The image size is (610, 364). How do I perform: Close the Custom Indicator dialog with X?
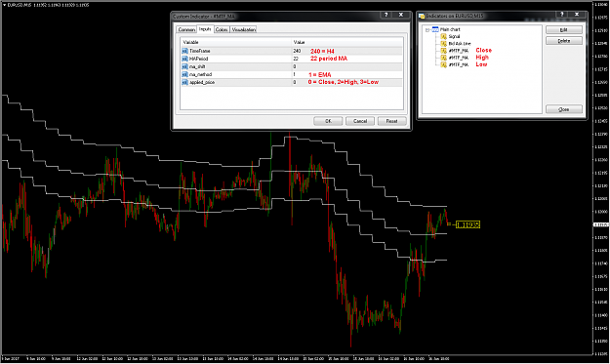coord(401,15)
